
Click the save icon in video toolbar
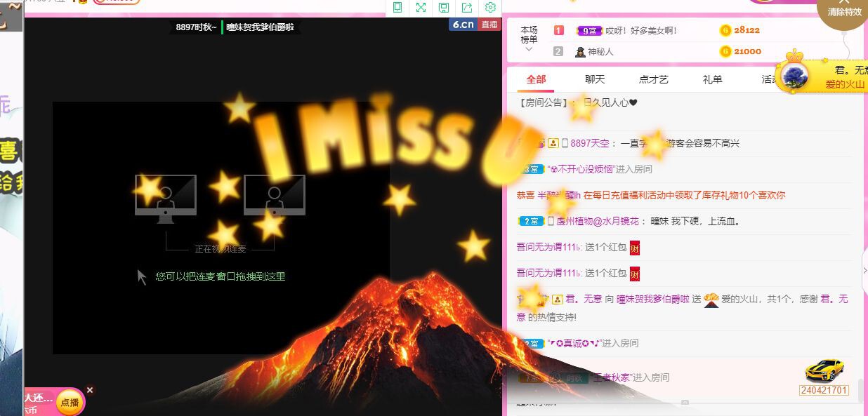point(444,7)
